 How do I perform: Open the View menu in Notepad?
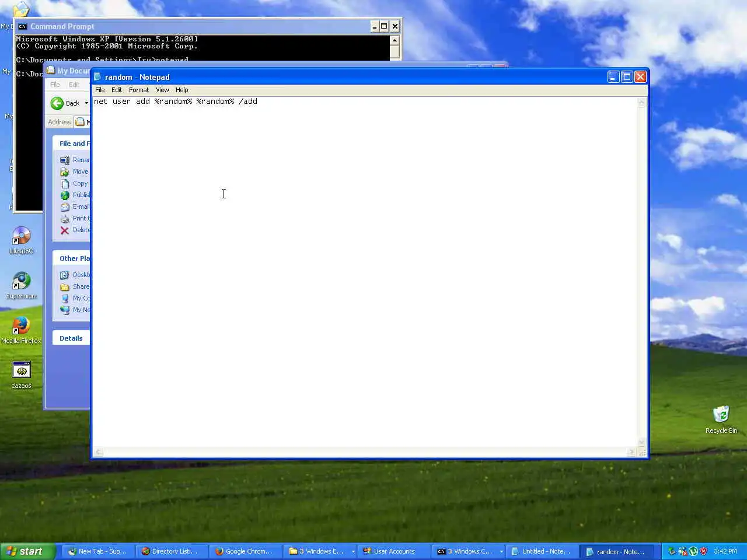point(162,90)
